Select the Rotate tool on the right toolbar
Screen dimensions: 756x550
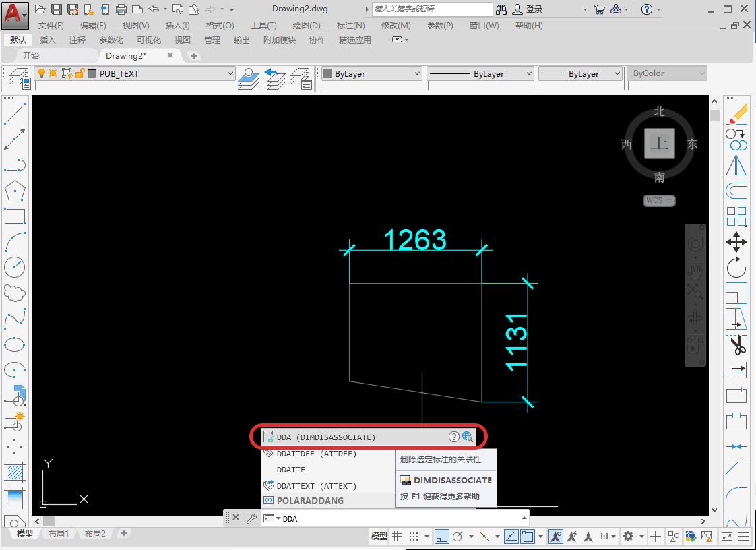tap(736, 268)
